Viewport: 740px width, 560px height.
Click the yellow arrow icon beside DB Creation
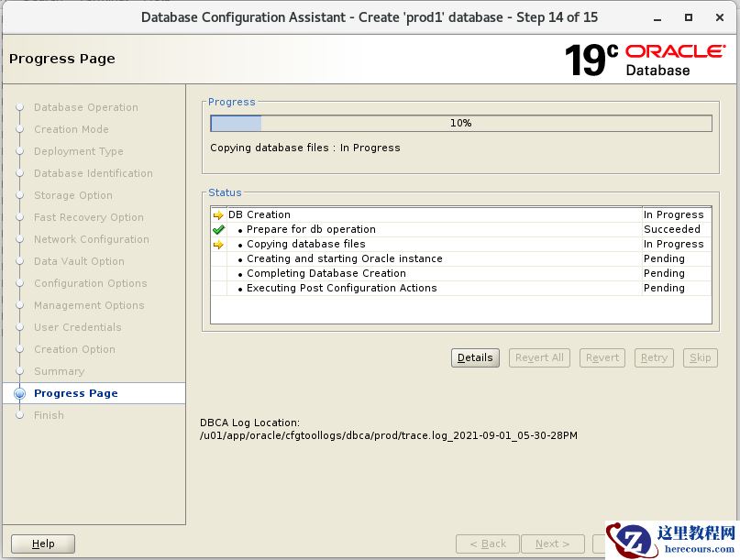point(218,215)
